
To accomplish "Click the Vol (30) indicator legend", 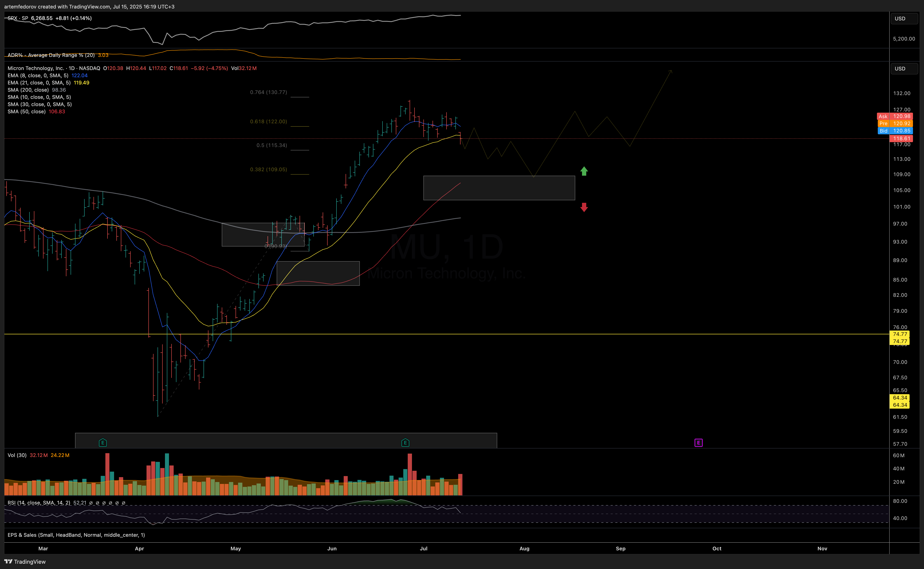I will coord(17,455).
